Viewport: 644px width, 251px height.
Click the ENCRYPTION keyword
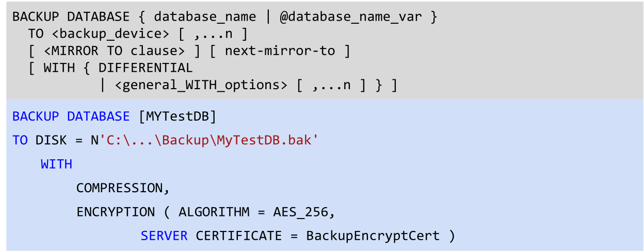pyautogui.click(x=116, y=212)
